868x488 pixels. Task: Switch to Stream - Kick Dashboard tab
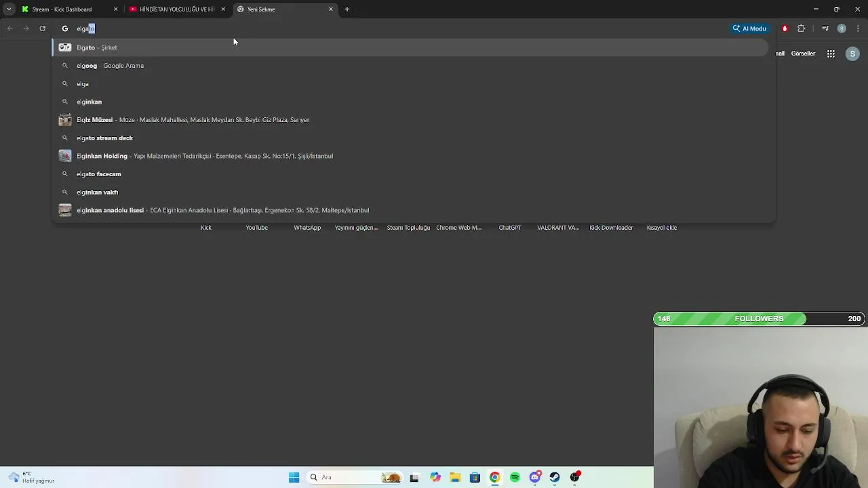coord(62,9)
